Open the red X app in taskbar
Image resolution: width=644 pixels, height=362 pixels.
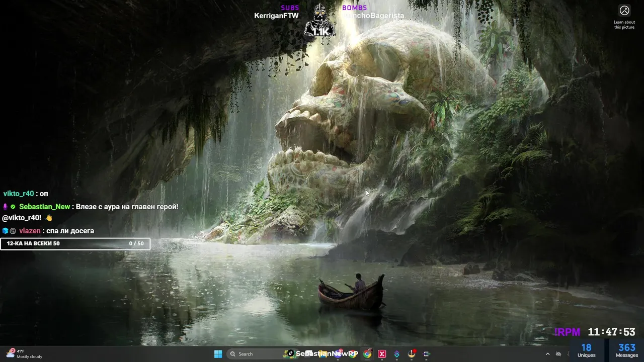pos(382,354)
